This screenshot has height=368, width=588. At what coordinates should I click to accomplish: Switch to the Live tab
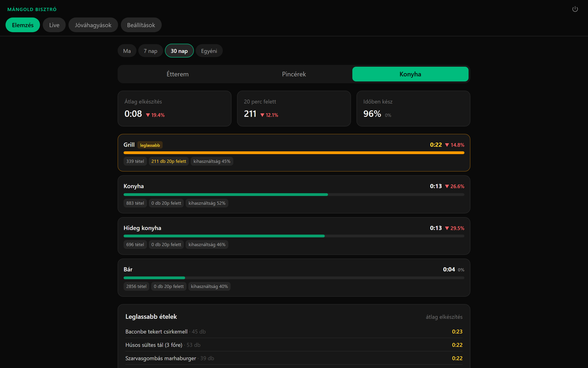(54, 25)
